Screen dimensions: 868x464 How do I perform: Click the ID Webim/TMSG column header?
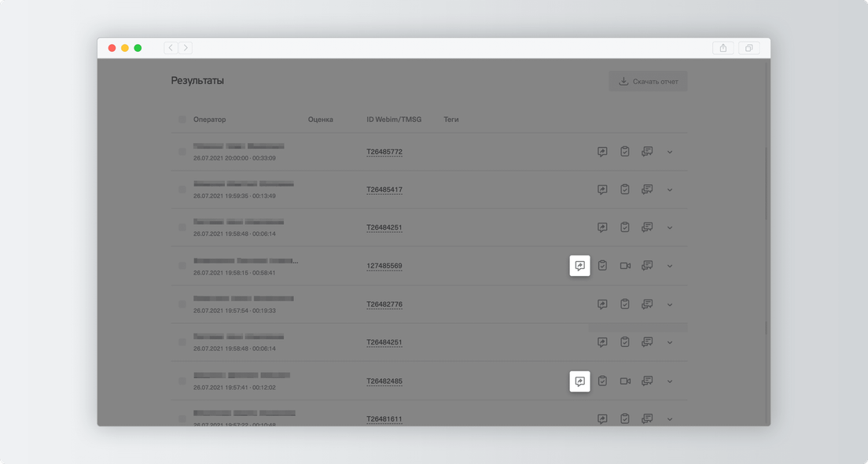click(394, 119)
